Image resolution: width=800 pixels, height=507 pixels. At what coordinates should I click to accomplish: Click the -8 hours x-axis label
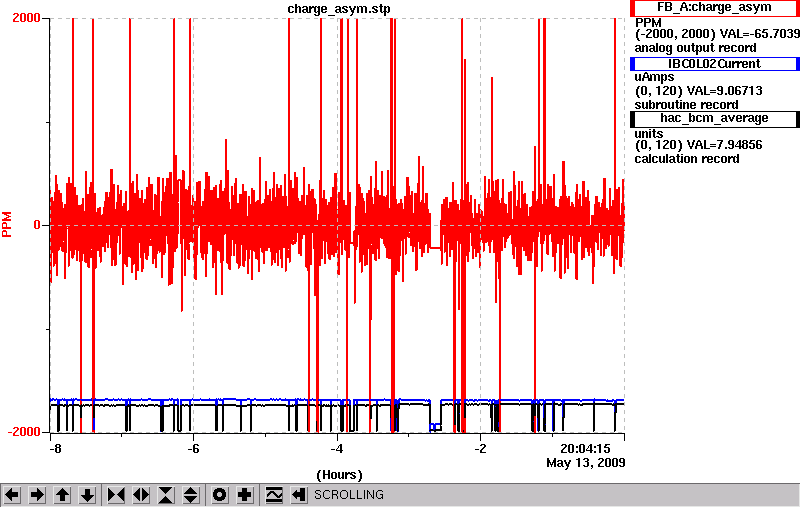pos(55,448)
